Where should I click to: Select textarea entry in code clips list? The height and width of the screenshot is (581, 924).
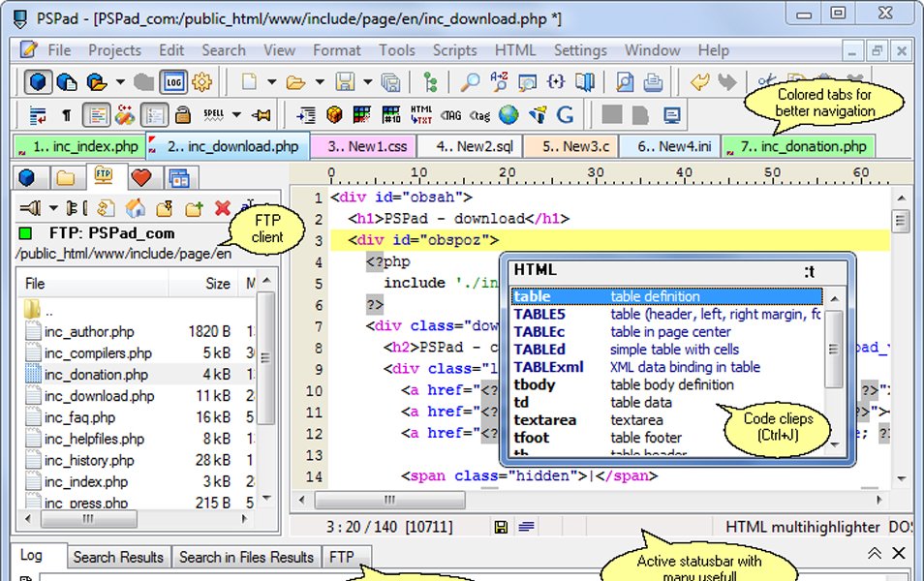[x=666, y=420]
